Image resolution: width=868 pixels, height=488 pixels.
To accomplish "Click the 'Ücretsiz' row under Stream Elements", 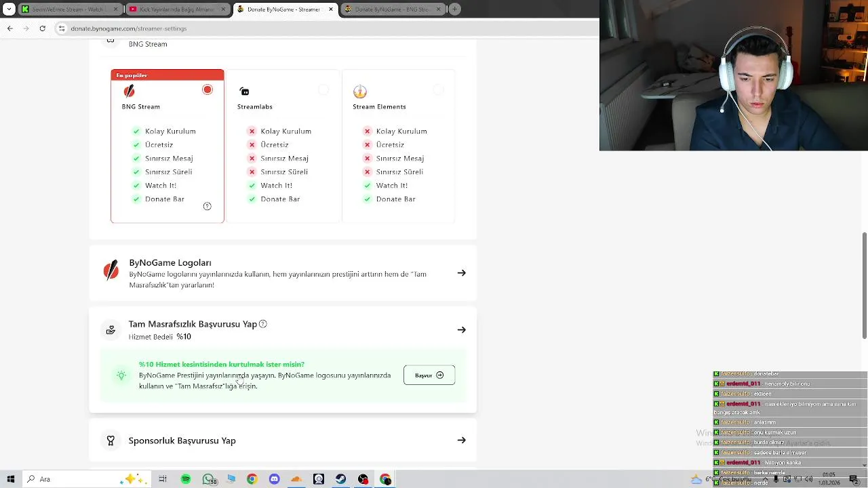I will point(383,145).
